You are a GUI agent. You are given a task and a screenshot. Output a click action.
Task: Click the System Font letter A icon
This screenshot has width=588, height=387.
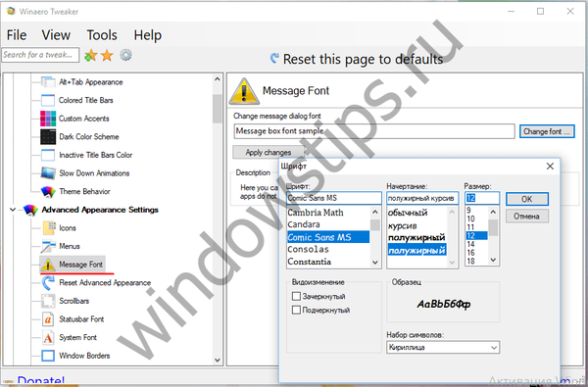tap(48, 337)
